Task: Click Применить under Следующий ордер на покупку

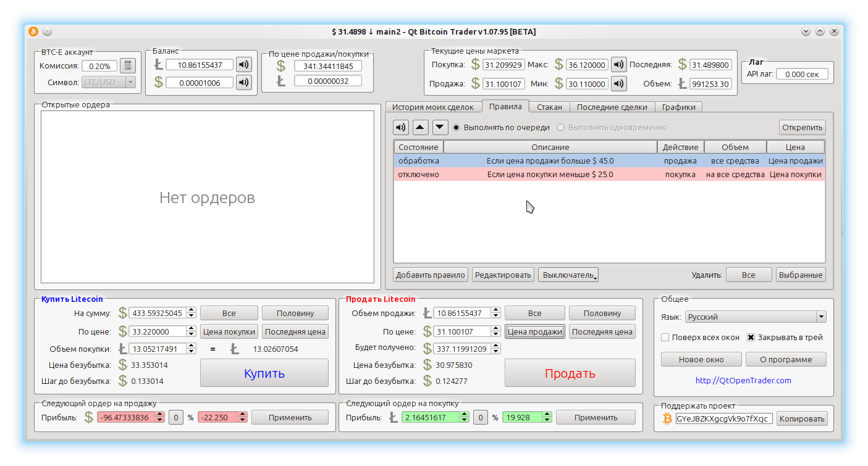Action: [596, 417]
